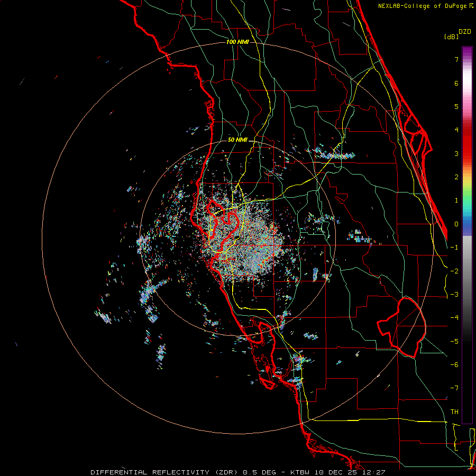Click the ZDR color scale bar
The width and height of the screenshot is (476, 476).
[x=467, y=235]
